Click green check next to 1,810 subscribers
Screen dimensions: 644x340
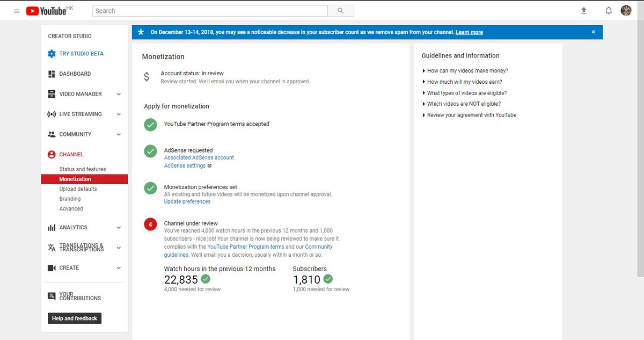[x=328, y=279]
